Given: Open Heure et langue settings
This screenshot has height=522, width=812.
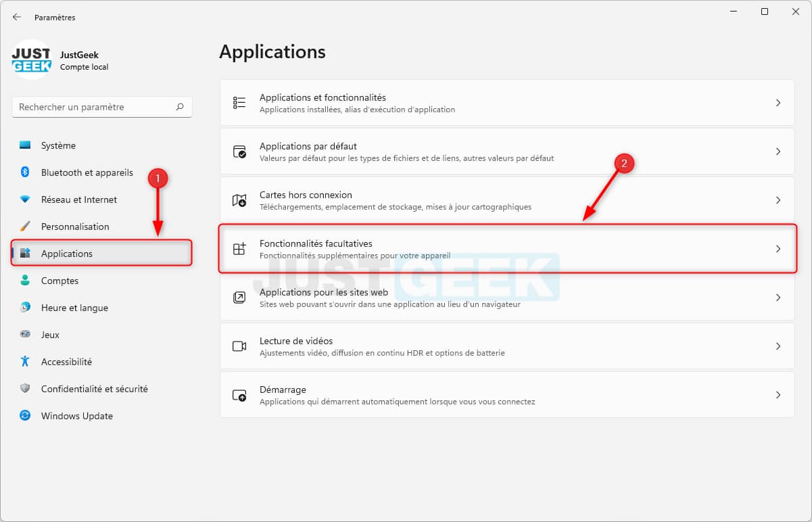Looking at the screenshot, I should tap(102, 308).
